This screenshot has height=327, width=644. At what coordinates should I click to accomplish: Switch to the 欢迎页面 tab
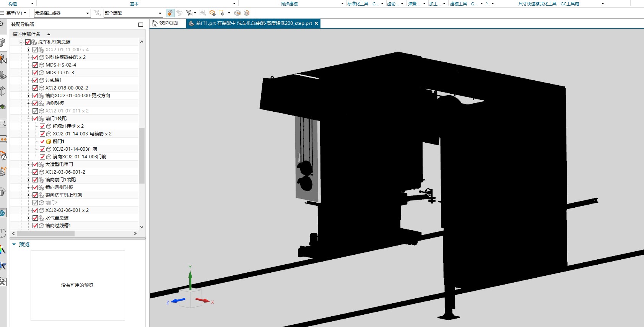click(x=165, y=23)
